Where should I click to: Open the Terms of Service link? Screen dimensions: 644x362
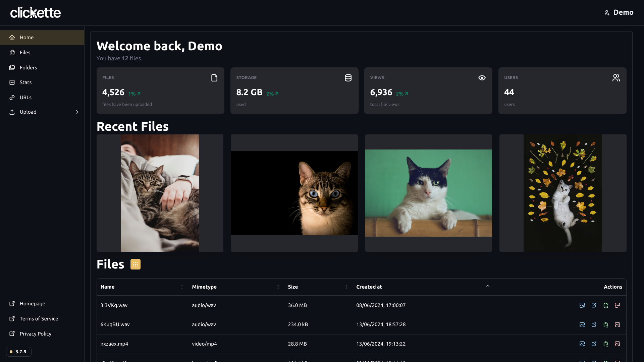[39, 319]
